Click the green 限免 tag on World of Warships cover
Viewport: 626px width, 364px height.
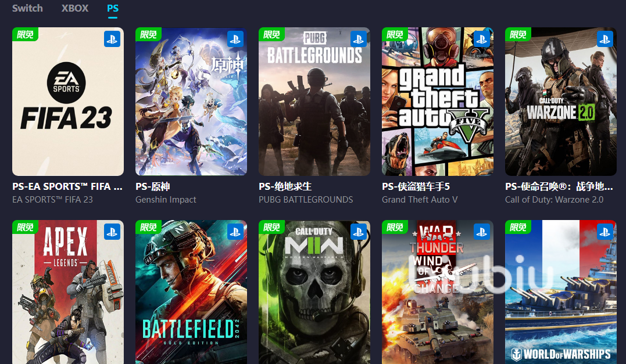click(x=518, y=227)
